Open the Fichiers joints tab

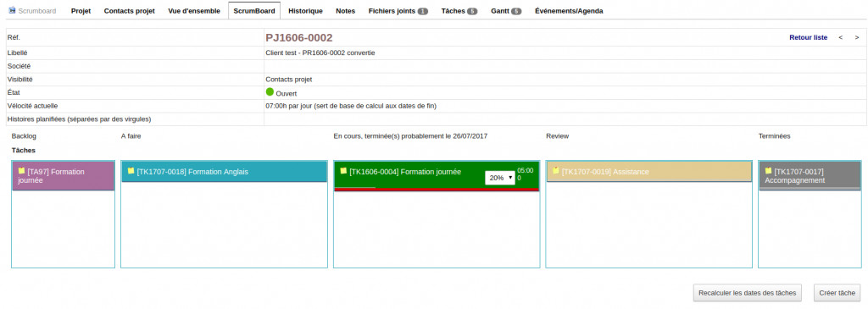tap(398, 11)
